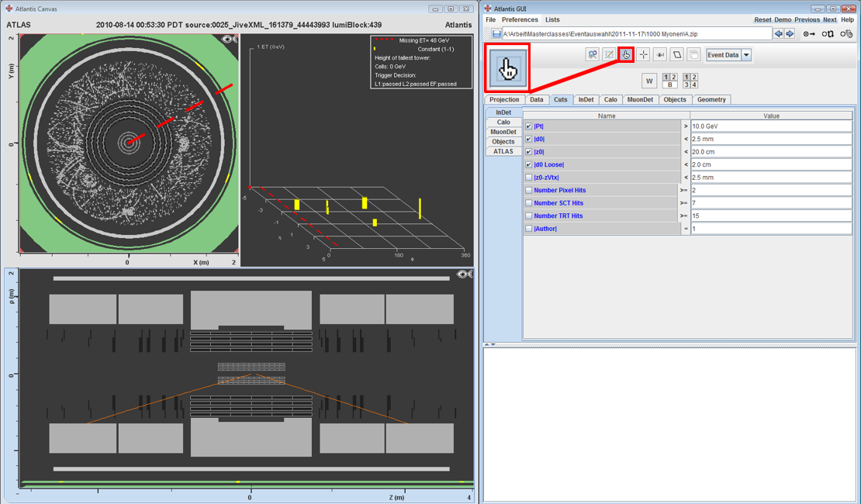This screenshot has height=504, width=861.
Task: Click the >= operator for Number SCT Hits
Action: pos(684,203)
